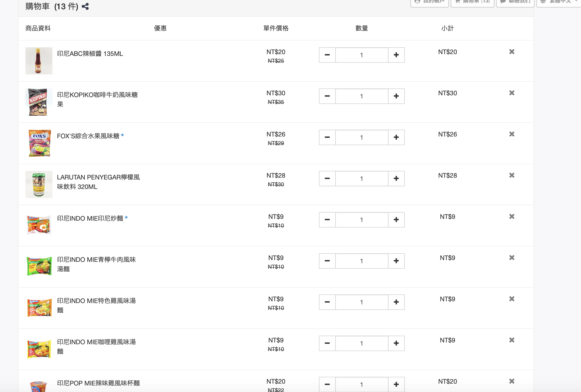
Task: Remove 印尼POP MIE辣味雞風味杯麵 from cart
Action: coord(512,381)
